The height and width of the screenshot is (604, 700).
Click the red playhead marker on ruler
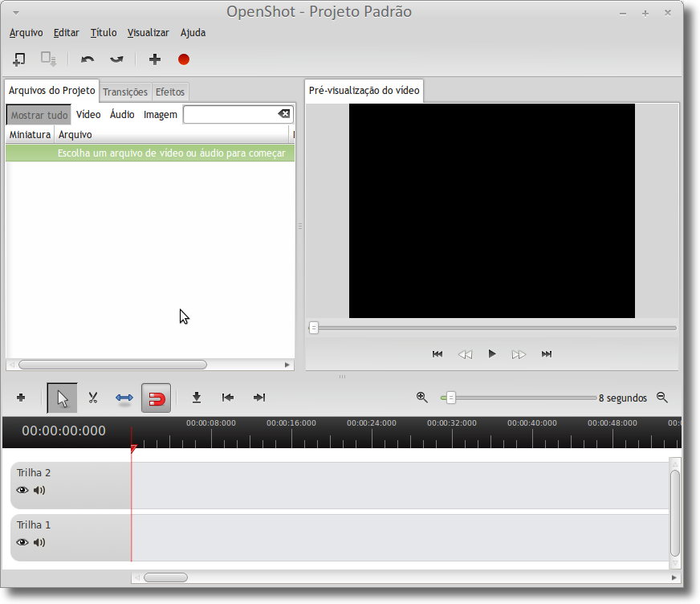[133, 448]
